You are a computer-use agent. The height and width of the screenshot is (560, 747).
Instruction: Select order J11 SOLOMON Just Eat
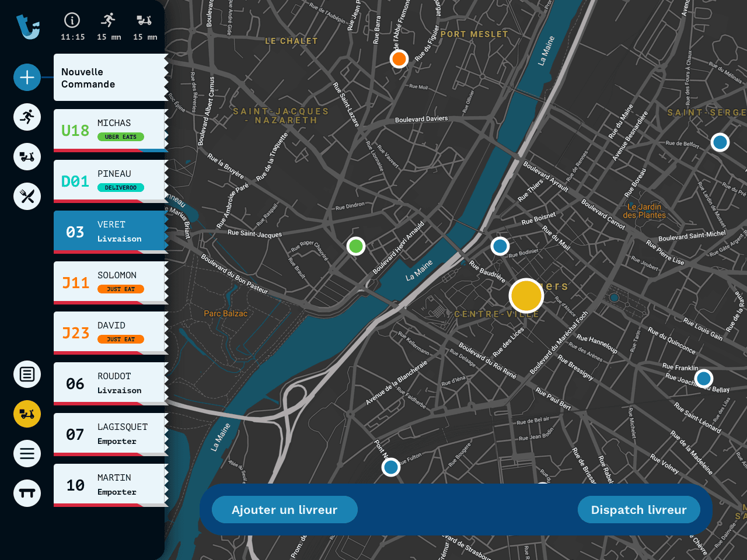(x=111, y=283)
